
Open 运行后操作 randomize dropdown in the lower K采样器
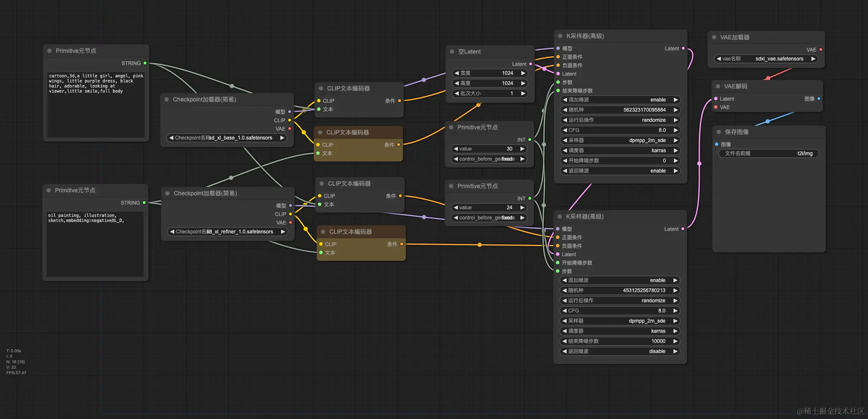(620, 301)
